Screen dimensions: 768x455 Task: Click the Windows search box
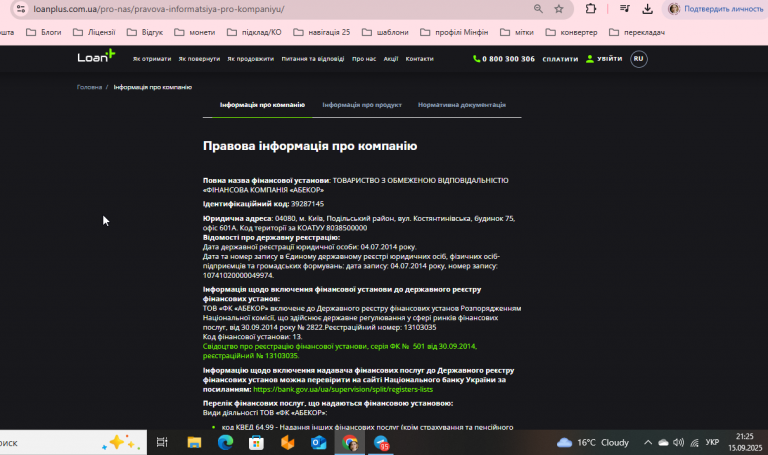coord(72,443)
